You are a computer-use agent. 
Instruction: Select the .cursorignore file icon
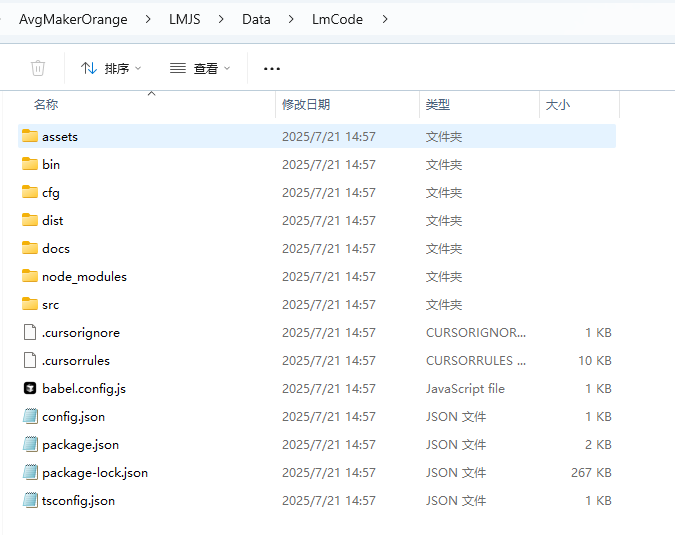[x=30, y=332]
